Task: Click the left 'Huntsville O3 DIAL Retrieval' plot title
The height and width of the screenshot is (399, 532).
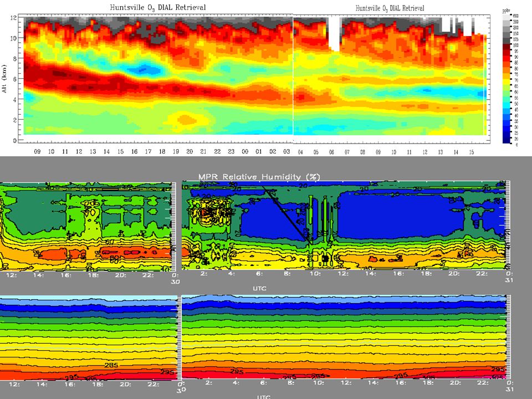Action: click(x=158, y=7)
